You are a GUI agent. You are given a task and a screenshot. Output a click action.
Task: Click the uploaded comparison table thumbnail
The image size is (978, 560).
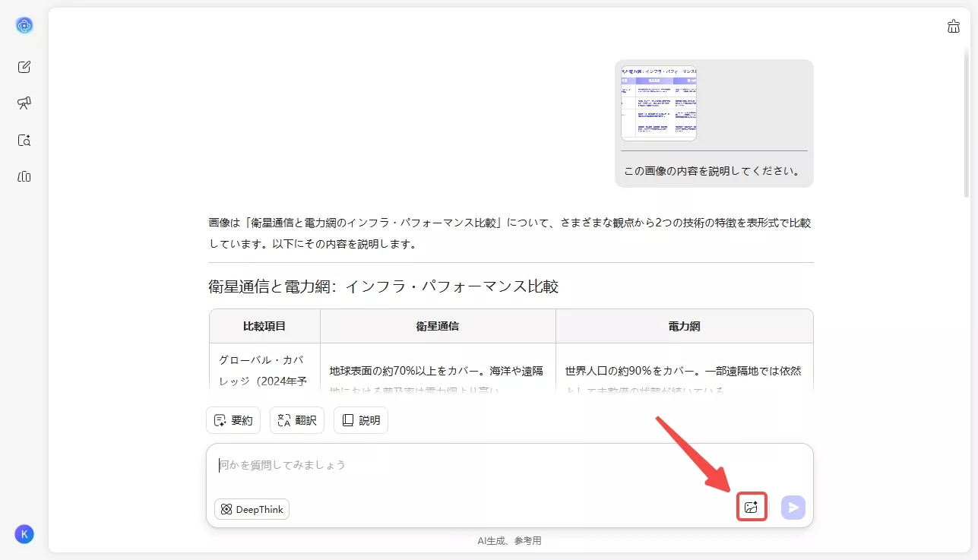658,103
